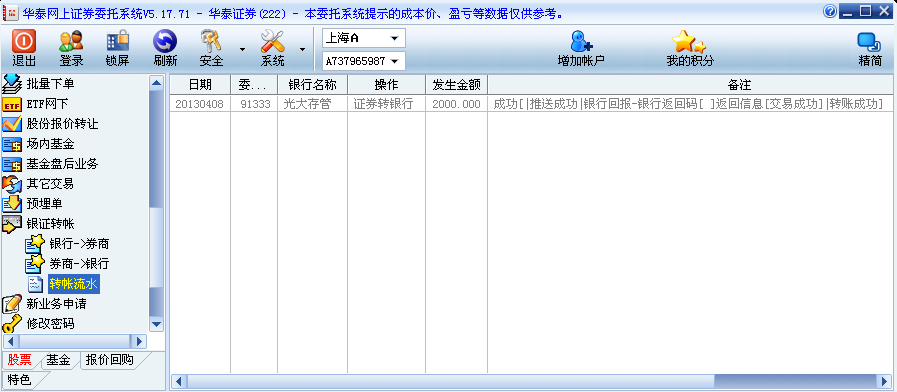The width and height of the screenshot is (897, 392).
Task: Collapse the 银证转帐 tree node
Action: pyautogui.click(x=50, y=224)
